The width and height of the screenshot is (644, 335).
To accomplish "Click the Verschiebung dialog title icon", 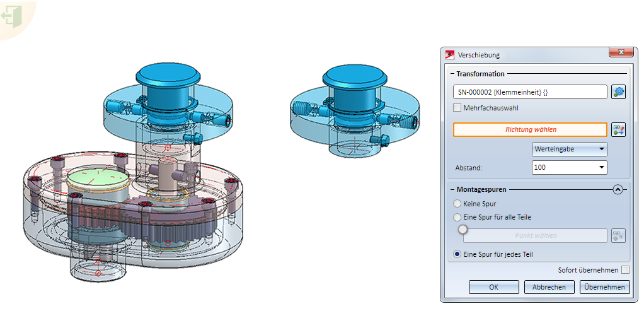I will click(450, 55).
